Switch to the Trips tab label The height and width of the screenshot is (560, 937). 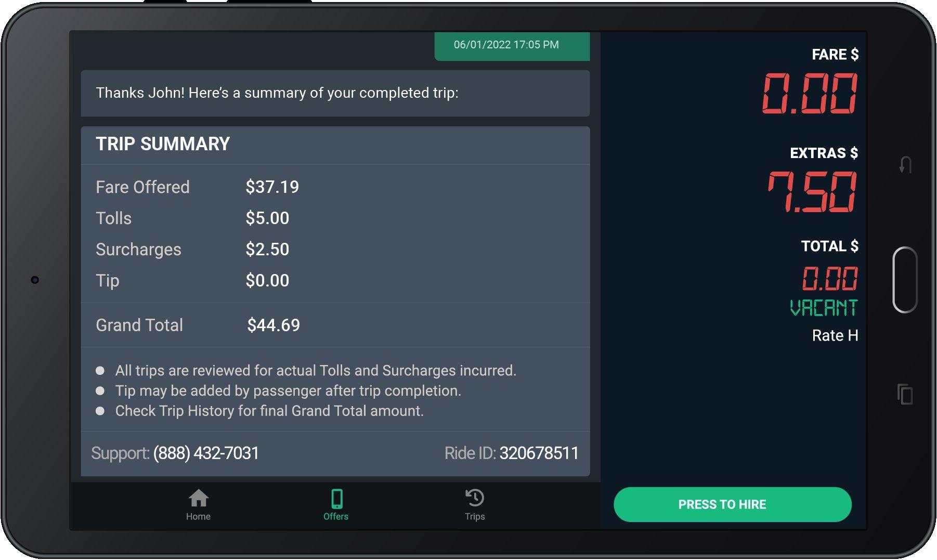tap(475, 516)
